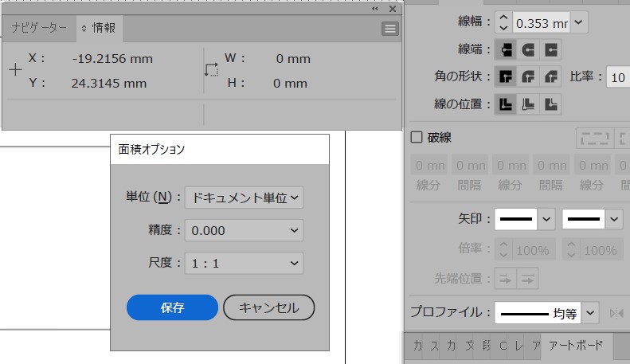Screen dimensions: 630x364
Task: Open 精度 0.000 dropdown
Action: tap(244, 231)
